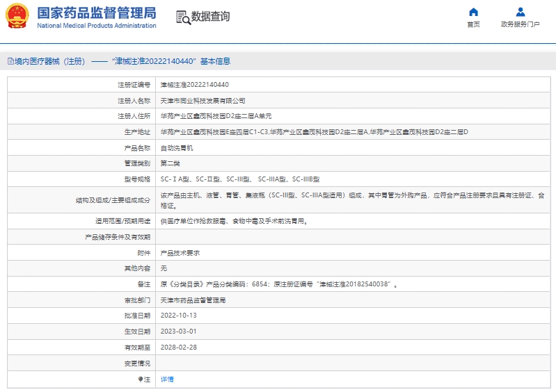Click the 首页 label
Image resolution: width=556 pixels, height=392 pixels.
(473, 24)
